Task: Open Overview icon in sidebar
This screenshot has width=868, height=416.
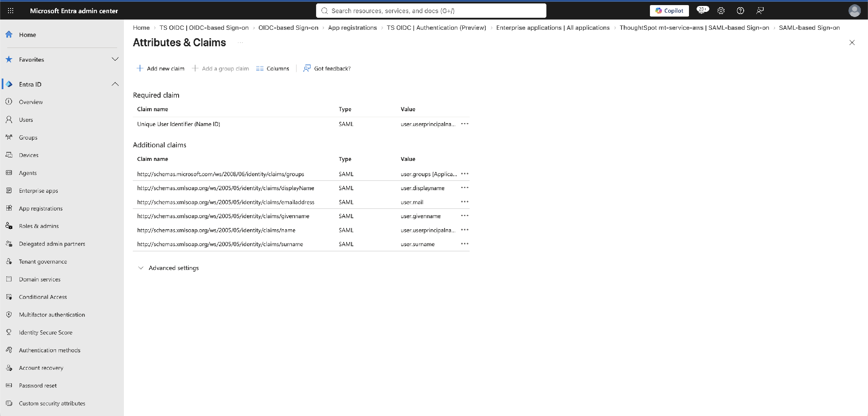Action: 9,102
